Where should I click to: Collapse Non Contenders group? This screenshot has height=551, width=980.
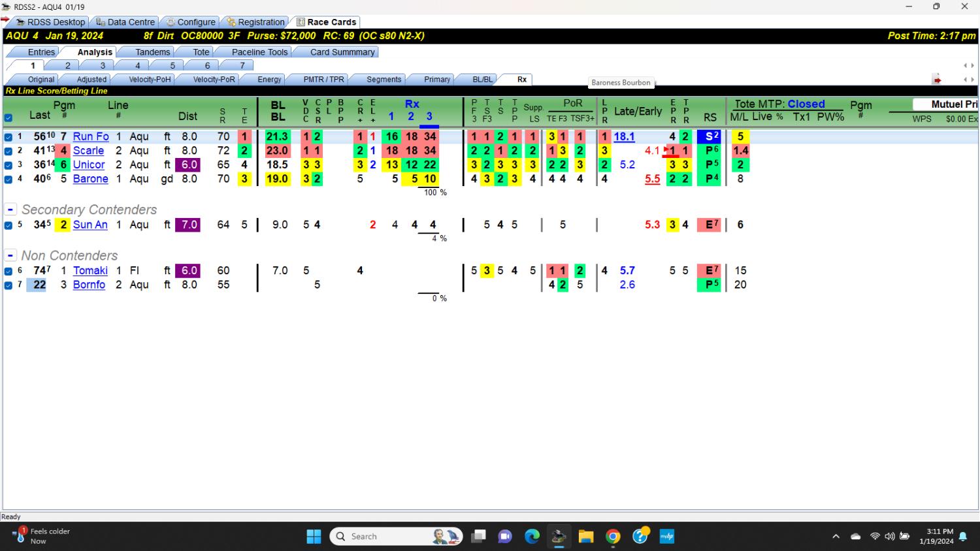pyautogui.click(x=10, y=255)
